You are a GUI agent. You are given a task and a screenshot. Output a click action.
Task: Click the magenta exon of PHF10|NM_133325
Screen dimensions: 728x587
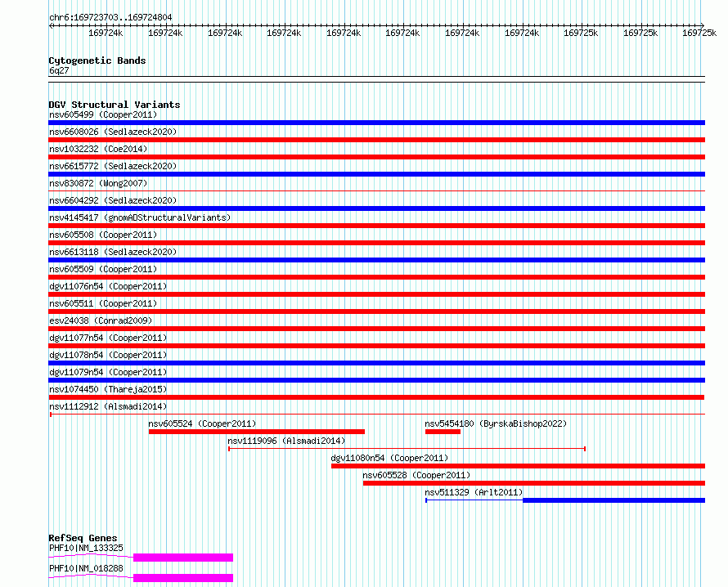coord(183,558)
